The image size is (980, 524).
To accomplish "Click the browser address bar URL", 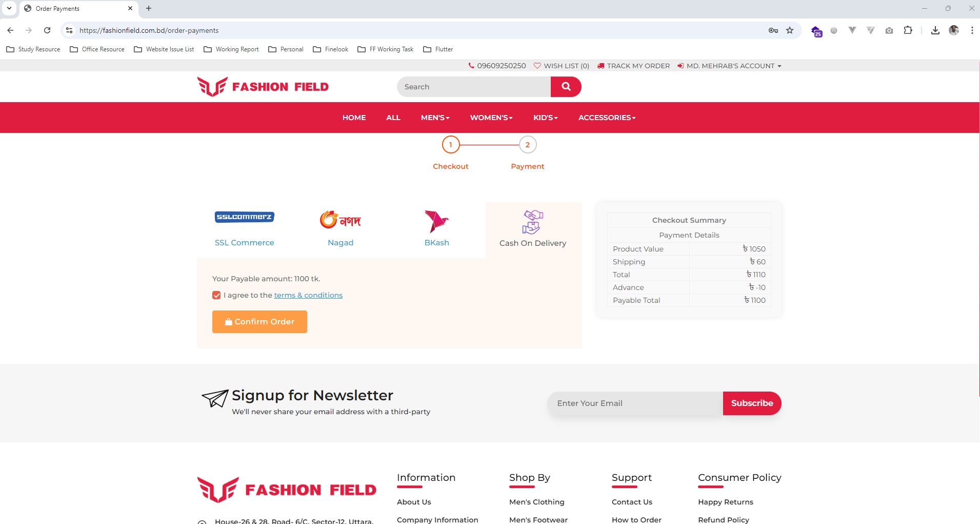I will coord(149,30).
